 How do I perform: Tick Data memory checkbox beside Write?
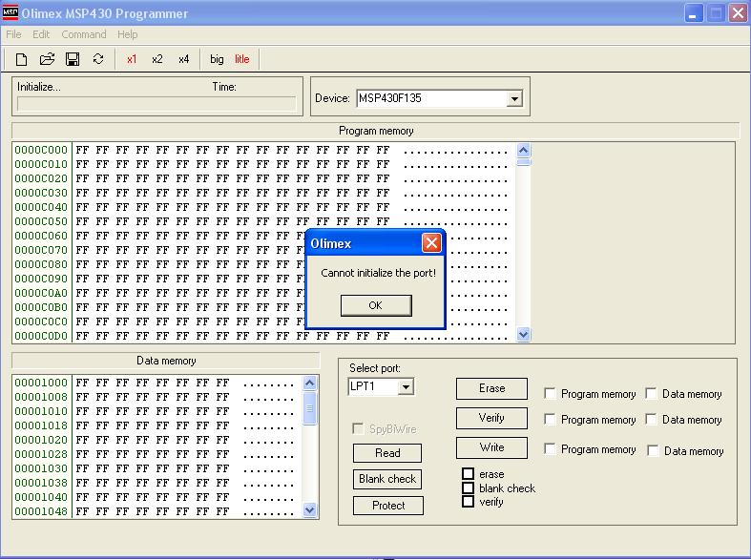(653, 450)
